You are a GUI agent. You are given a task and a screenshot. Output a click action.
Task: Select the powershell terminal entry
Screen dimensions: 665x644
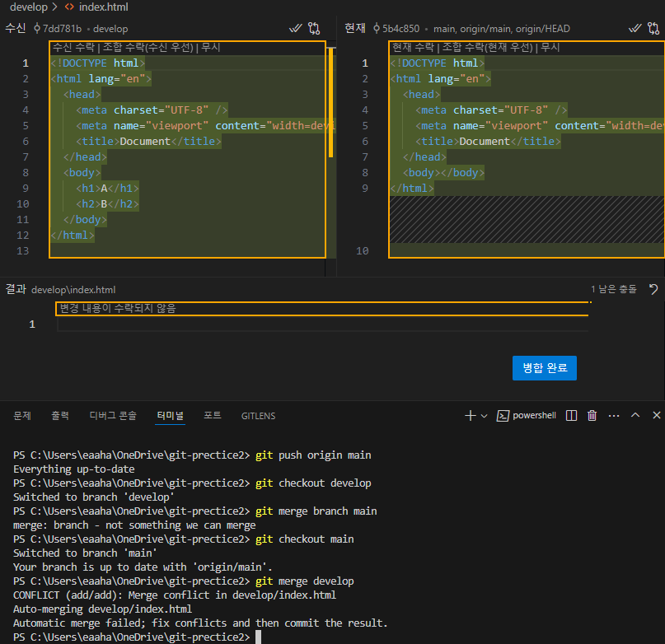527,416
